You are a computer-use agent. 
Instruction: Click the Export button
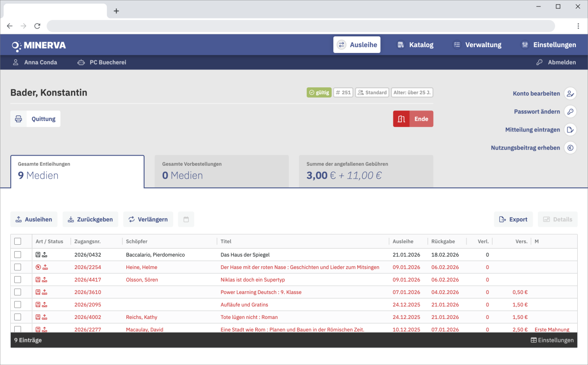pyautogui.click(x=513, y=219)
